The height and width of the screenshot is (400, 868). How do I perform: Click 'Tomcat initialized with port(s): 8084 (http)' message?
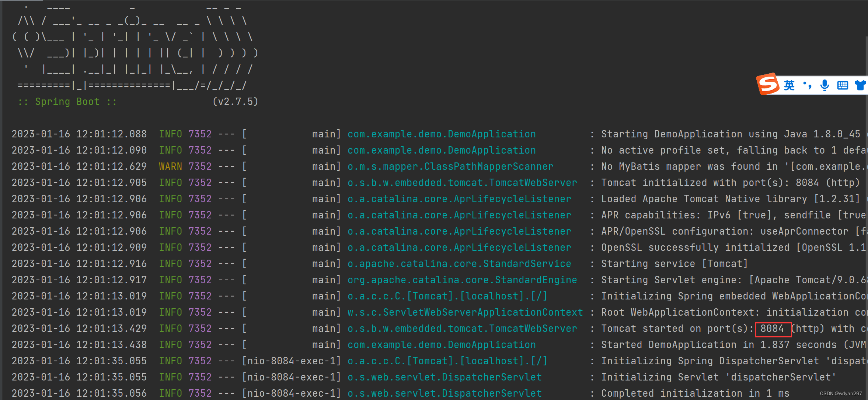[731, 183]
